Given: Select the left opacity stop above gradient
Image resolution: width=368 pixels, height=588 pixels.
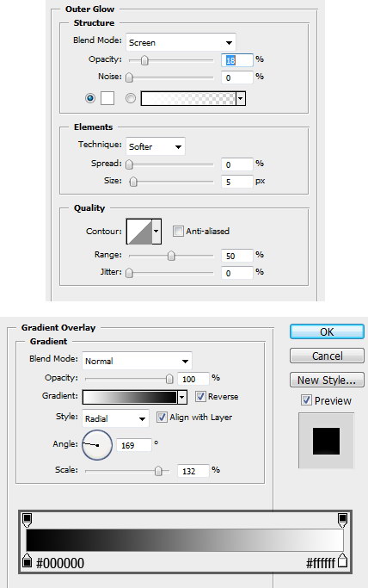Looking at the screenshot, I should pyautogui.click(x=27, y=520).
